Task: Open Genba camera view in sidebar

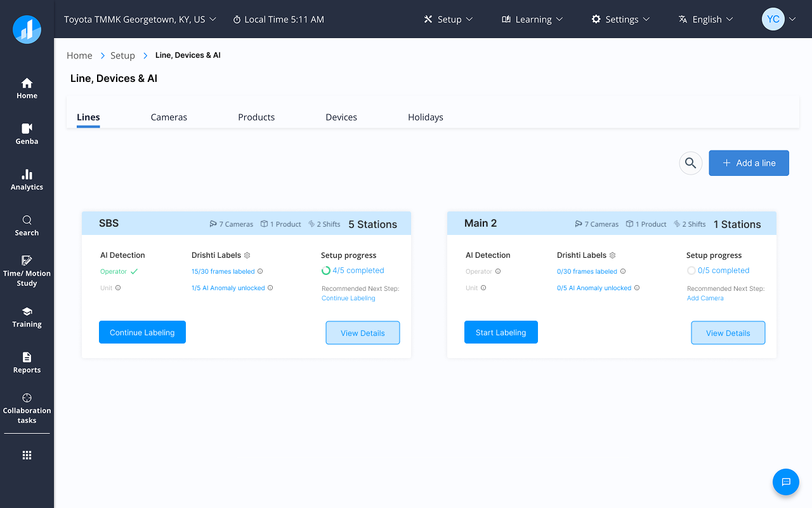Action: click(27, 134)
